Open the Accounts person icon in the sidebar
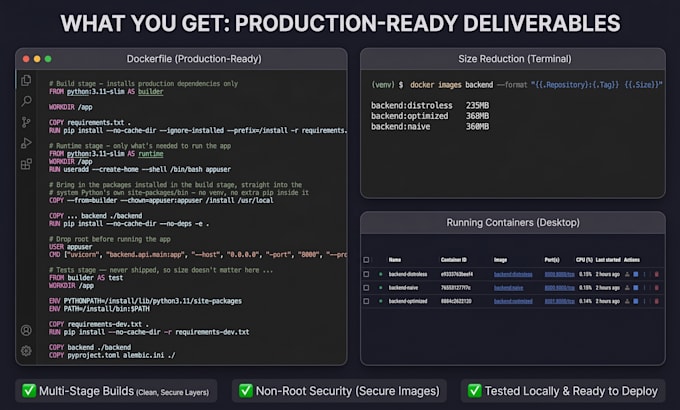The image size is (680, 410). coord(26,330)
